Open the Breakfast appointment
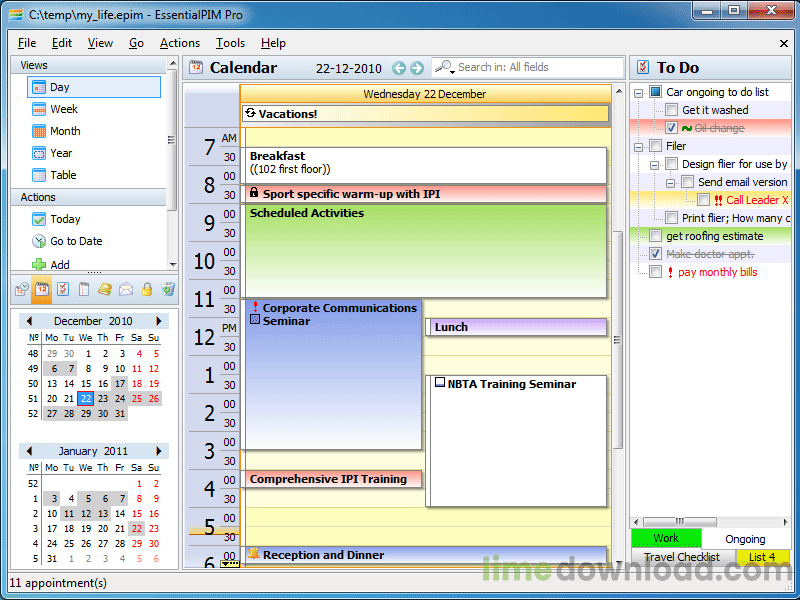 (x=426, y=165)
